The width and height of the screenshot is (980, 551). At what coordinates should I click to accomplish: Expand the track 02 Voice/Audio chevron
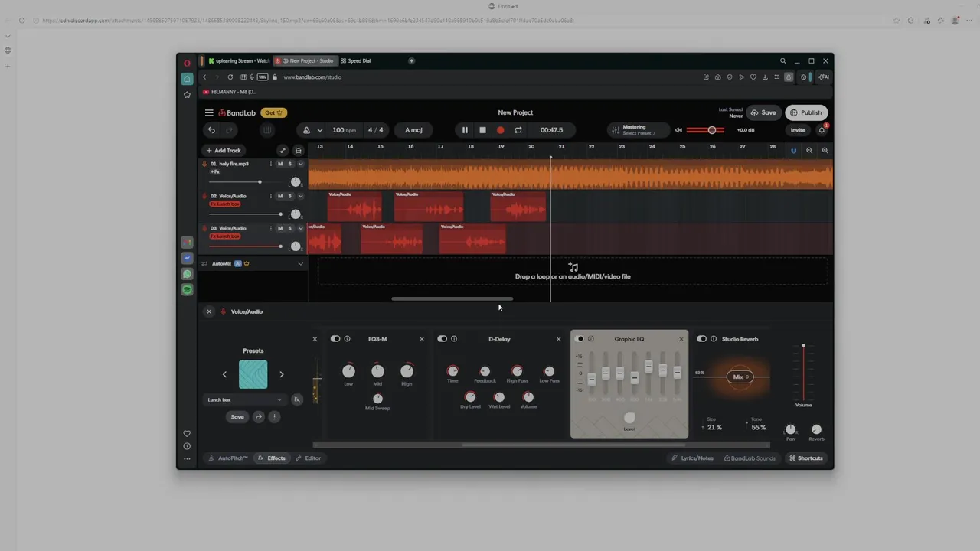click(301, 196)
